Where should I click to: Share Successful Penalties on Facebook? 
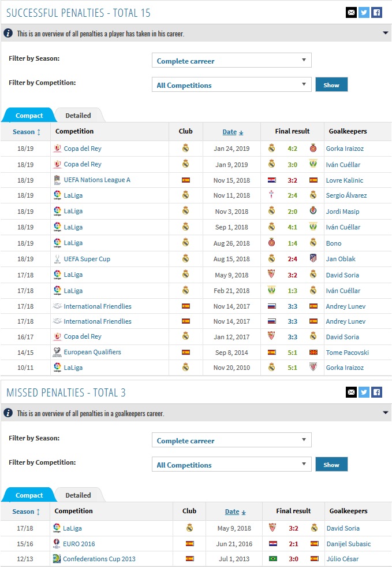[376, 12]
